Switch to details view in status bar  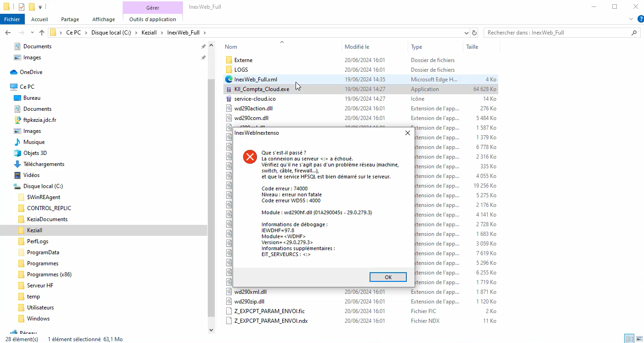click(629, 339)
